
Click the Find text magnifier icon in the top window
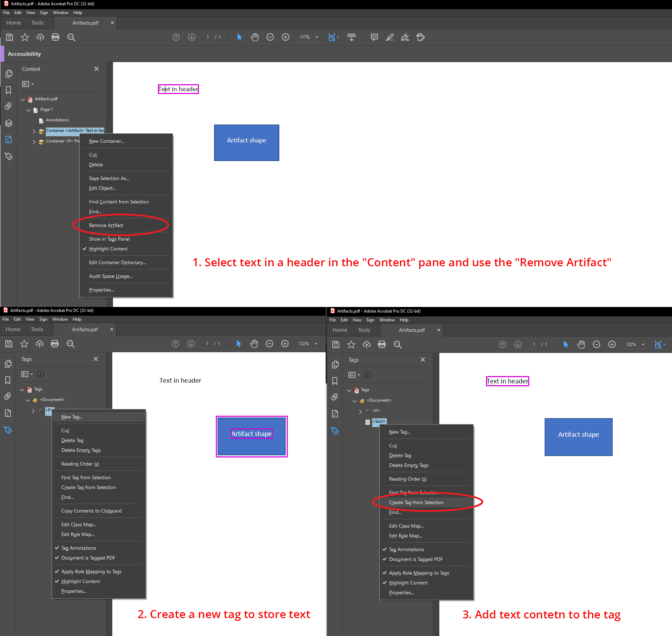tap(71, 37)
